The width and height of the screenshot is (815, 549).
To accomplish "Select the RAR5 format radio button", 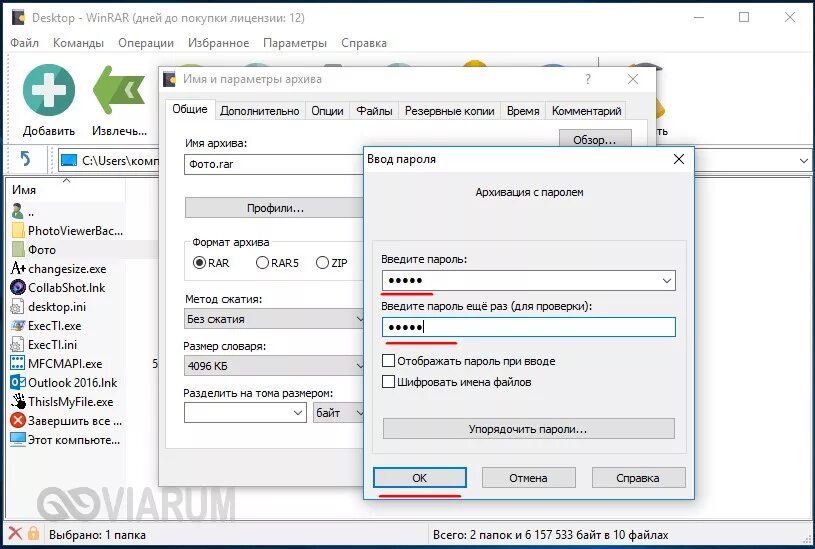I will (x=262, y=263).
